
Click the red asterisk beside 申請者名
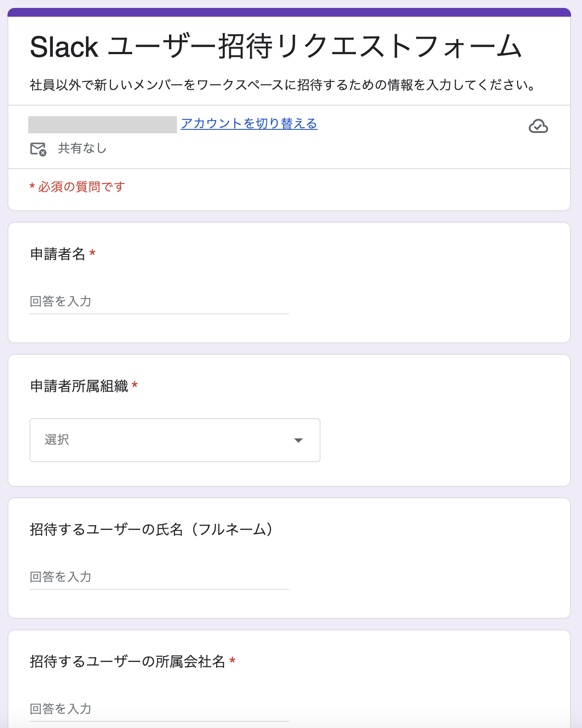click(92, 253)
